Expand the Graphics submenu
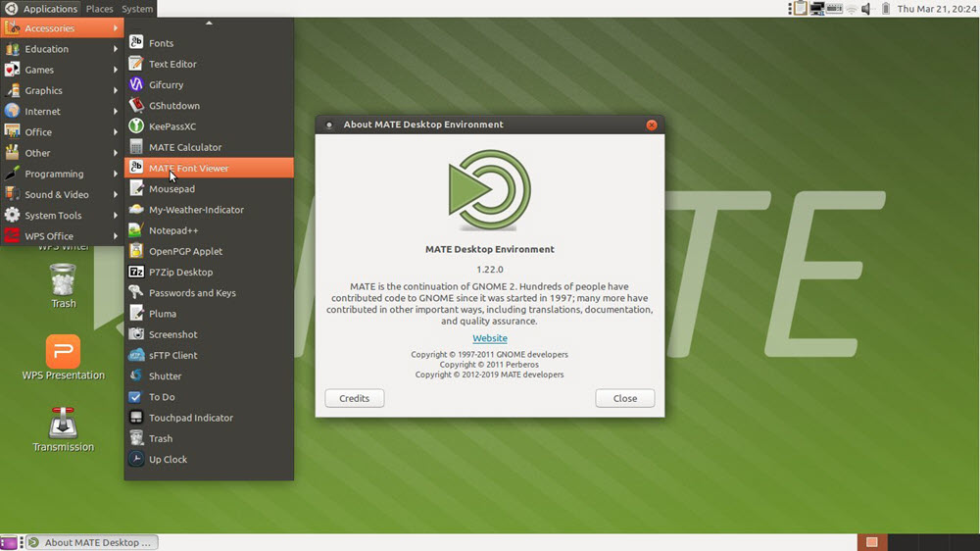Image resolution: width=980 pixels, height=551 pixels. tap(44, 91)
